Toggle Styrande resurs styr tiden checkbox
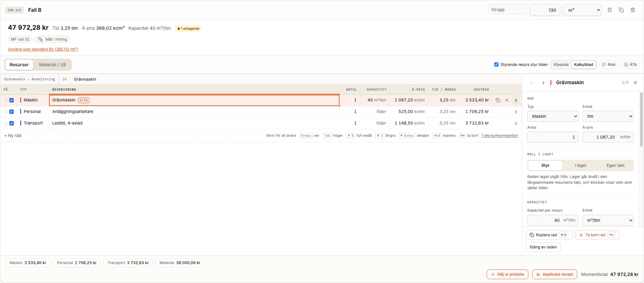The width and height of the screenshot is (644, 283). pyautogui.click(x=496, y=65)
